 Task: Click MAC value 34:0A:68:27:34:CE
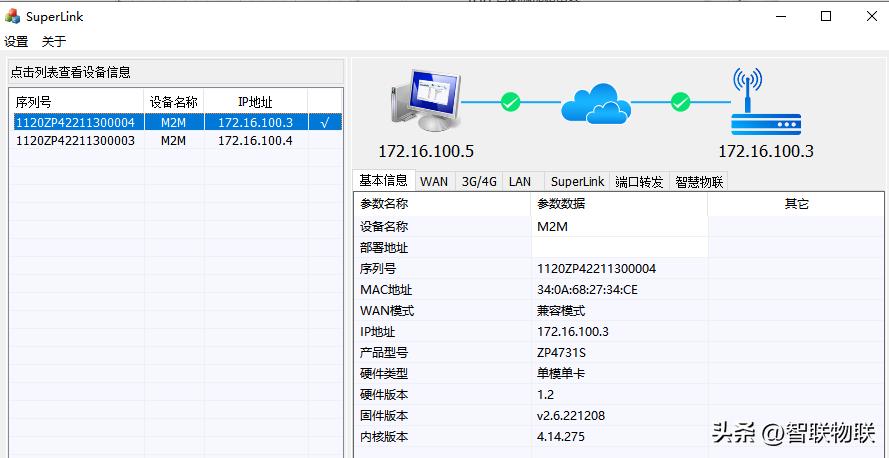[587, 290]
